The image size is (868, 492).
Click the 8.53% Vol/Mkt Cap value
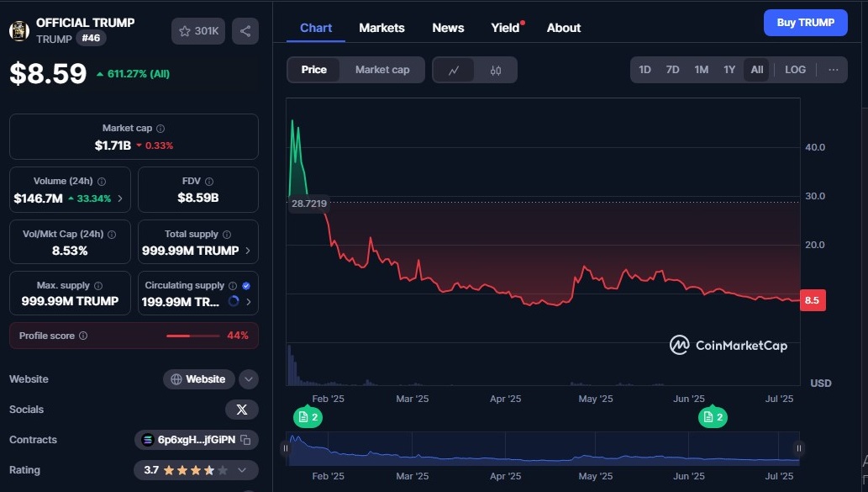[70, 251]
